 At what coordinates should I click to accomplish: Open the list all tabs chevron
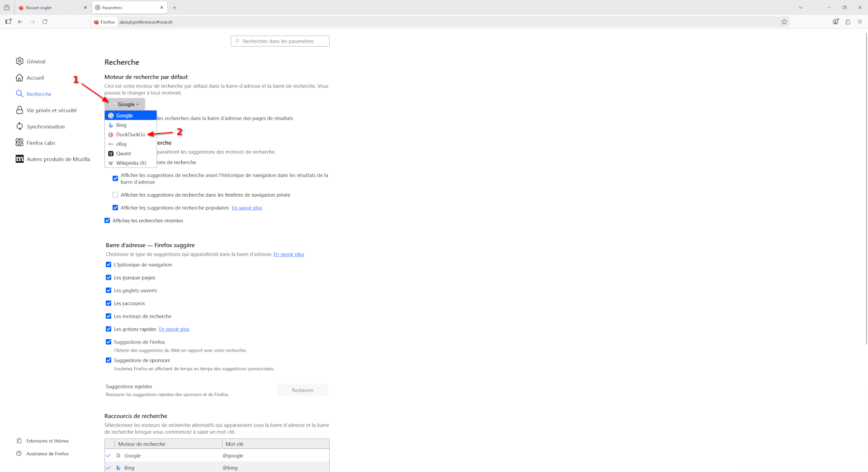coord(801,8)
